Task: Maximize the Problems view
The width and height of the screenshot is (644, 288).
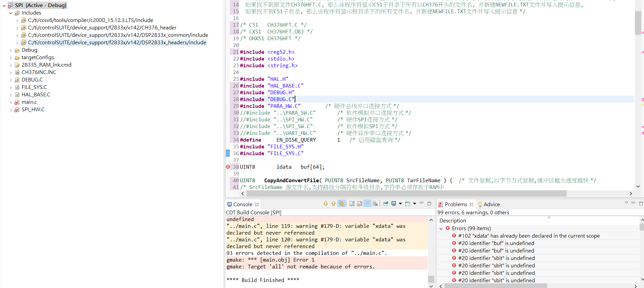Action: point(641,203)
